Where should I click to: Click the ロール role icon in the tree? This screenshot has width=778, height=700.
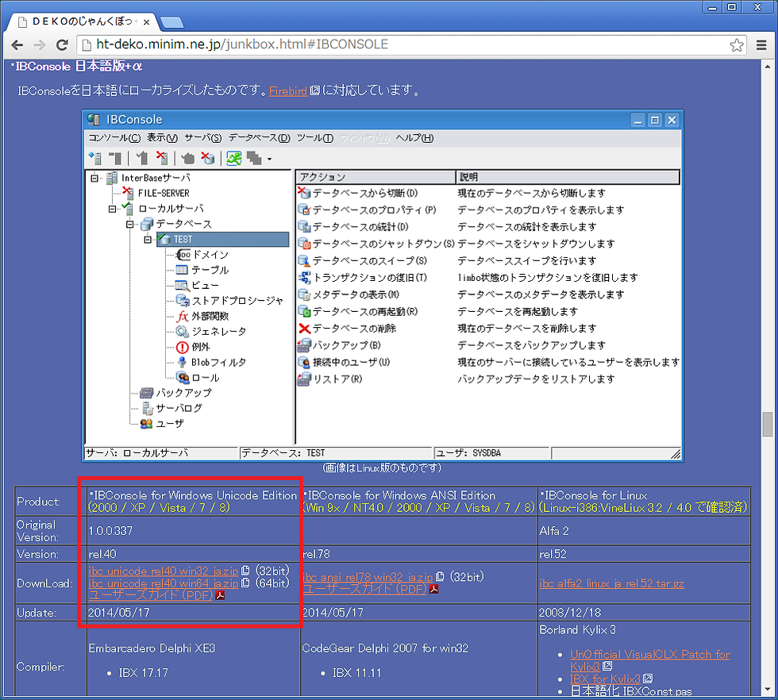pos(183,378)
